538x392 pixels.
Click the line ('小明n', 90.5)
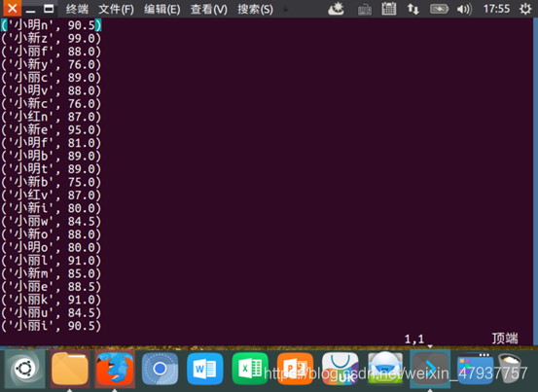tap(52, 25)
